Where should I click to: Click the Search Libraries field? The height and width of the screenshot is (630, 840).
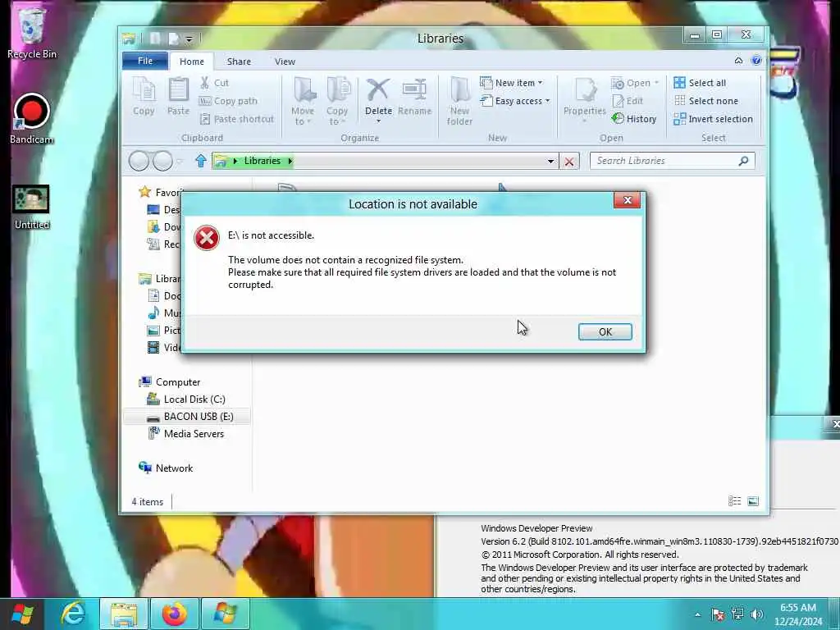[673, 161]
